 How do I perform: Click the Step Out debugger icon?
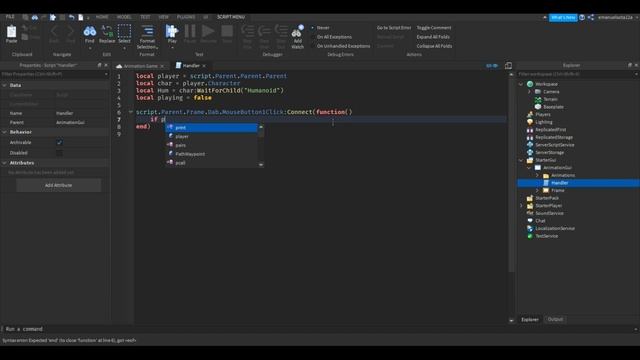click(281, 31)
